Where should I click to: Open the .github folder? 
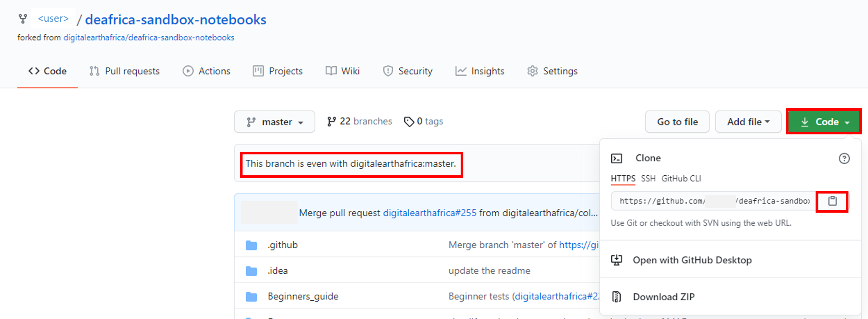pyautogui.click(x=283, y=245)
